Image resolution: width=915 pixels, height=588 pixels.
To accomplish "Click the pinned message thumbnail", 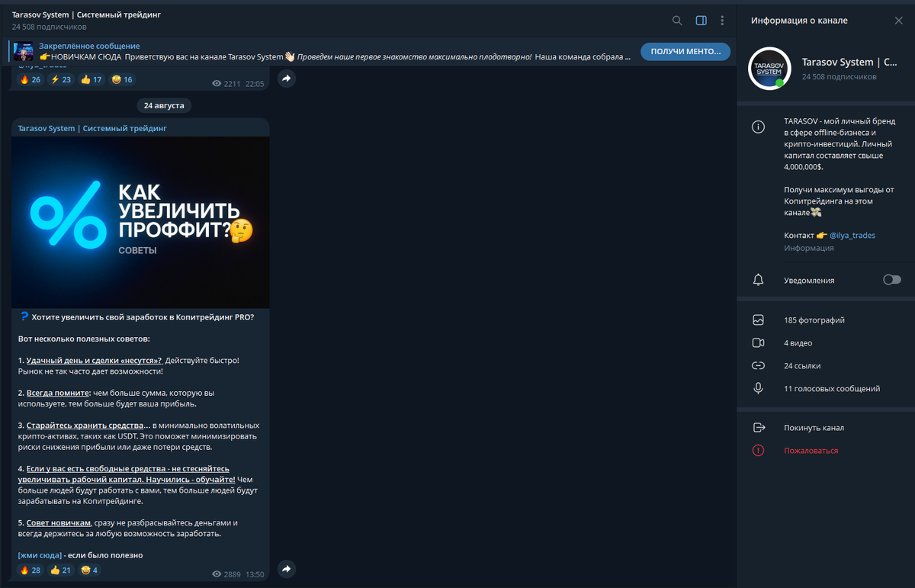I will click(24, 52).
